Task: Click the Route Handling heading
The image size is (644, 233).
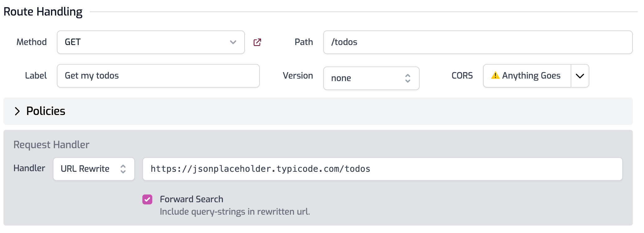Action: pos(43,12)
